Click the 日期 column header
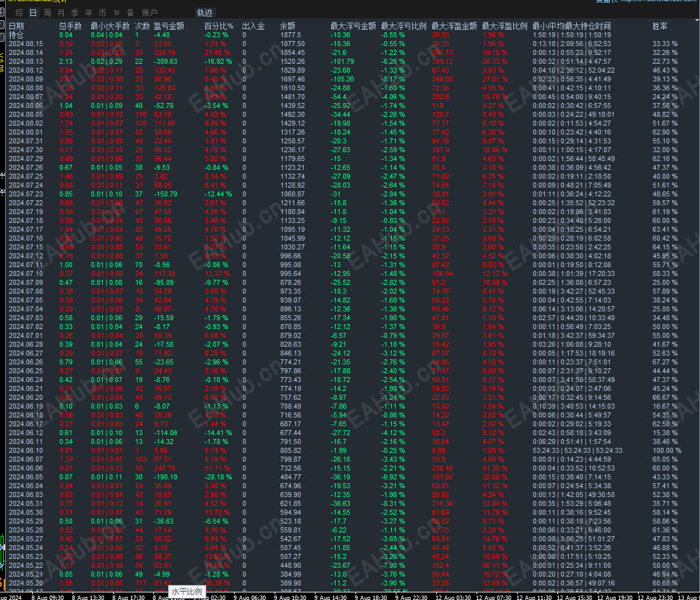This screenshot has width=700, height=600. [x=16, y=26]
